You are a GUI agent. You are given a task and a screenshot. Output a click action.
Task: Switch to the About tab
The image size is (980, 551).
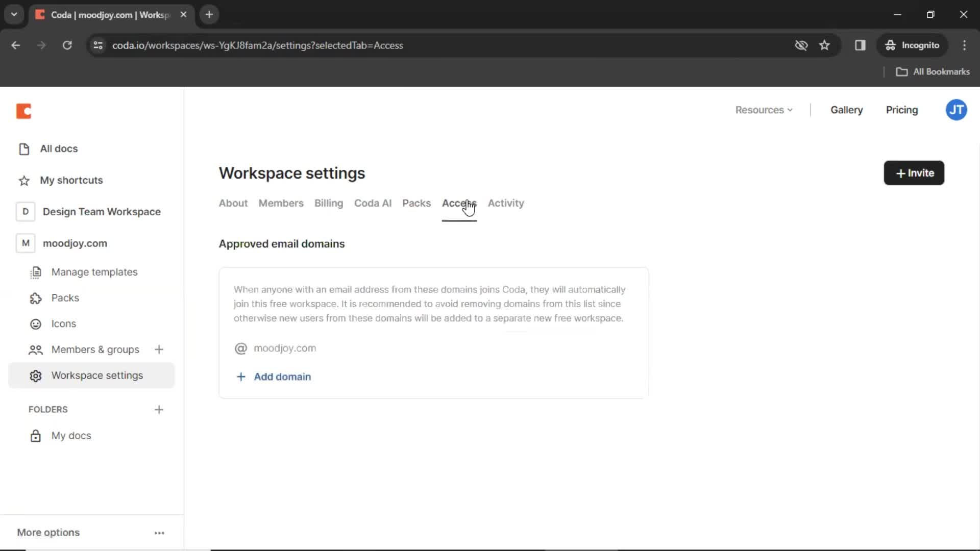click(x=233, y=203)
